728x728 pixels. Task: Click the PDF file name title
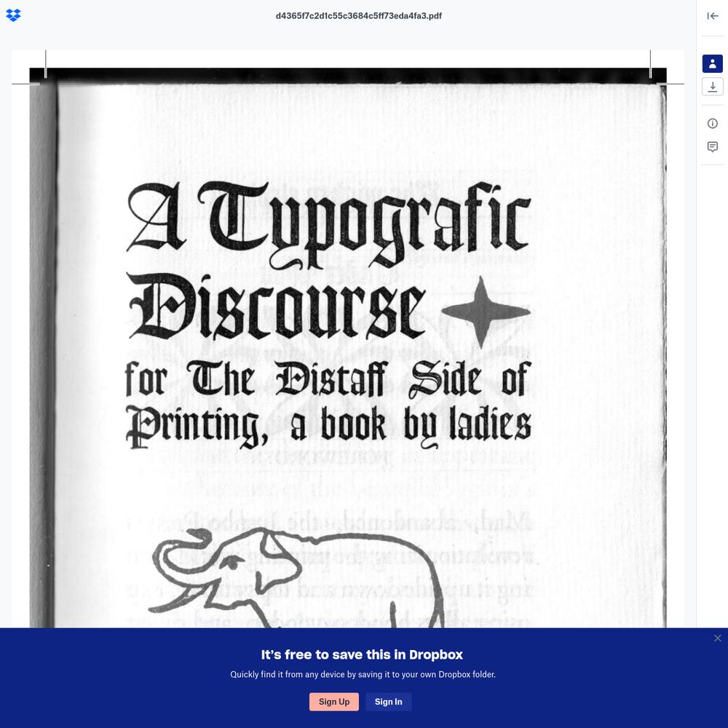[358, 16]
